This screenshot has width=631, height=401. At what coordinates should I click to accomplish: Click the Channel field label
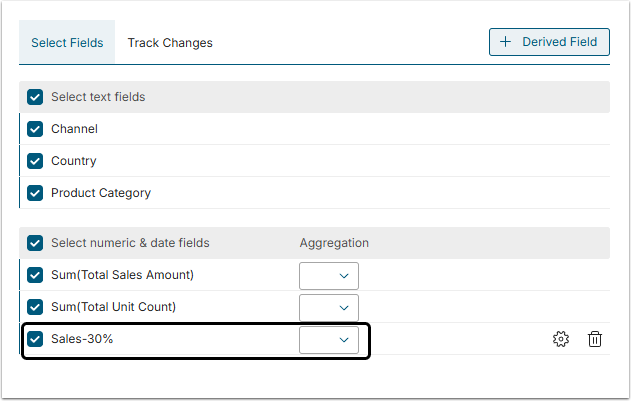[74, 129]
